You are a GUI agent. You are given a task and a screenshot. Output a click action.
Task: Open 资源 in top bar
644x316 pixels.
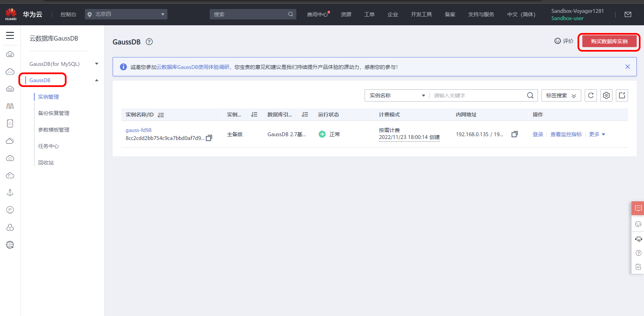(346, 14)
